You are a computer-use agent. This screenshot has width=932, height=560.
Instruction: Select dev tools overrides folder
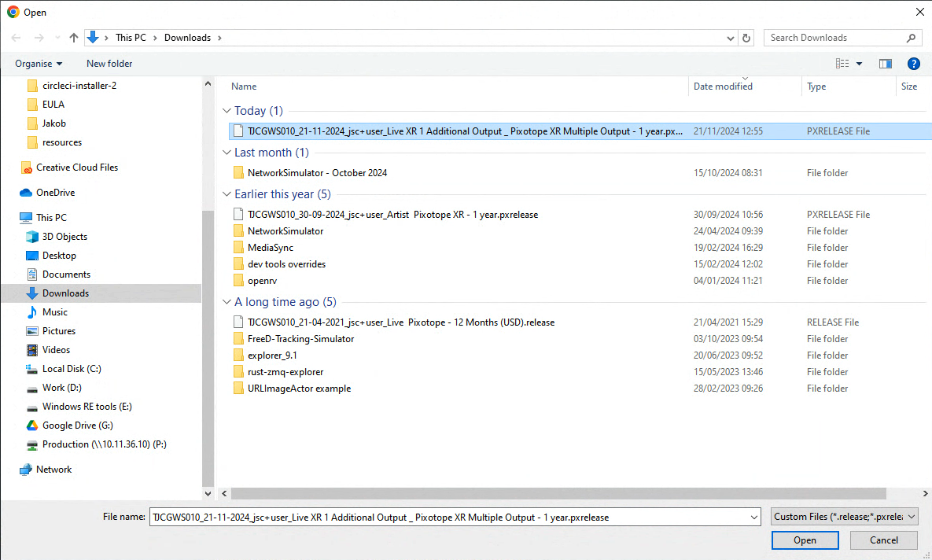pyautogui.click(x=286, y=264)
